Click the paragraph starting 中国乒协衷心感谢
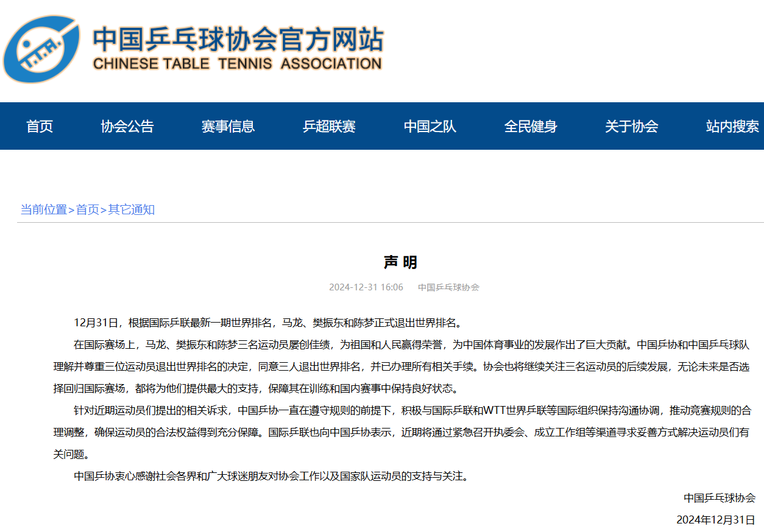Viewport: 764px width, 532px height. point(272,476)
